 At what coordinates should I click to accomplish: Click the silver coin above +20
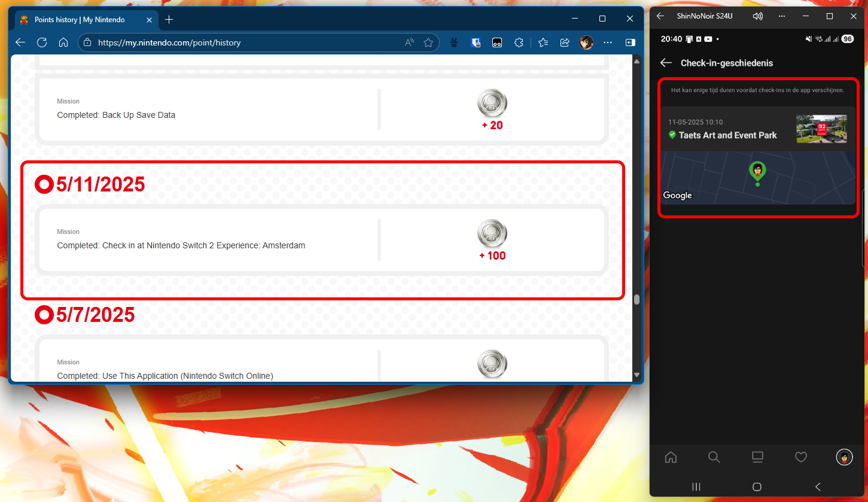coord(492,104)
